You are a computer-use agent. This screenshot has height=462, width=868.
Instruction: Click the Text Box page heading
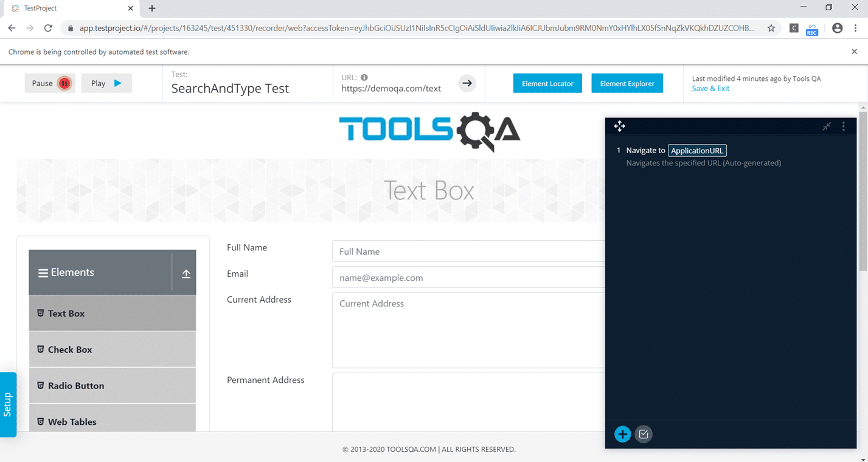429,191
